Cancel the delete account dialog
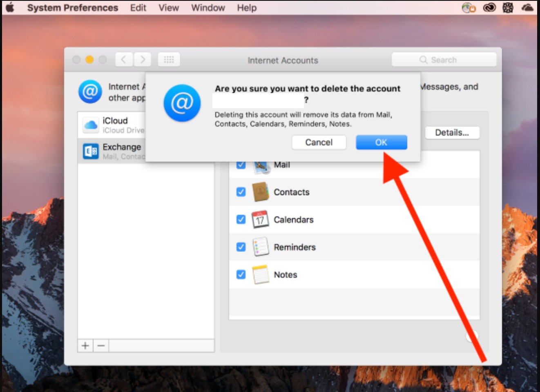Image resolution: width=540 pixels, height=392 pixels. click(x=319, y=142)
